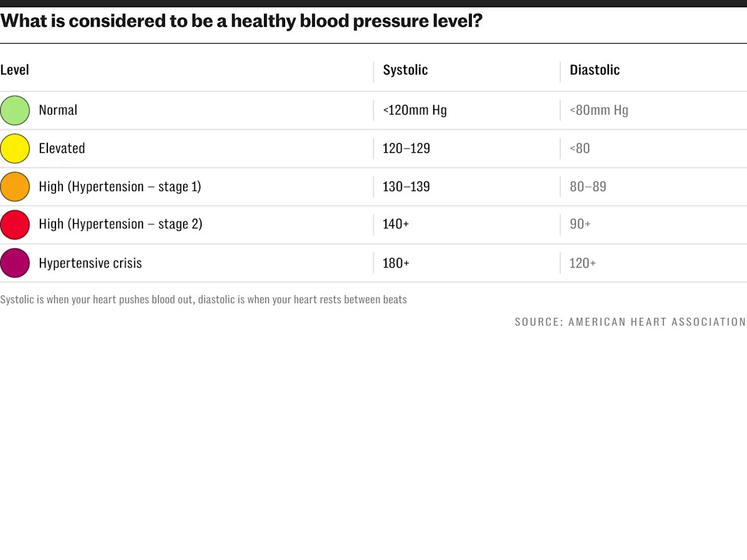The image size is (747, 560).
Task: Select the Level column header
Action: click(x=15, y=70)
